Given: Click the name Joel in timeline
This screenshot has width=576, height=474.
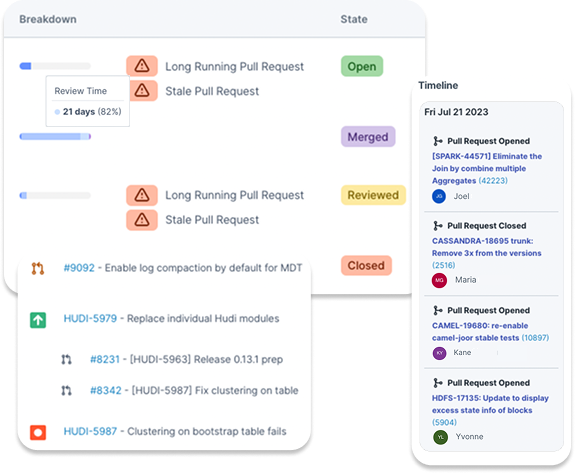Looking at the screenshot, I should point(461,196).
